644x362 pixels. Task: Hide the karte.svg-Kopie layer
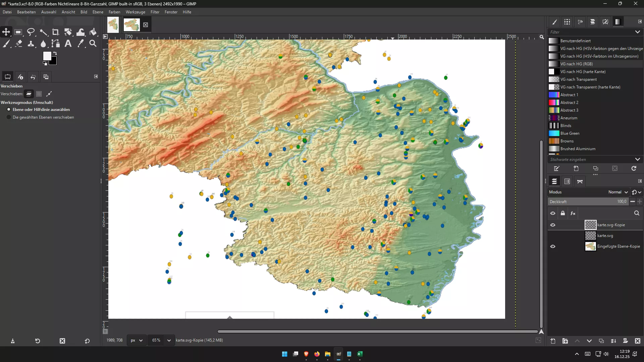pyautogui.click(x=553, y=225)
